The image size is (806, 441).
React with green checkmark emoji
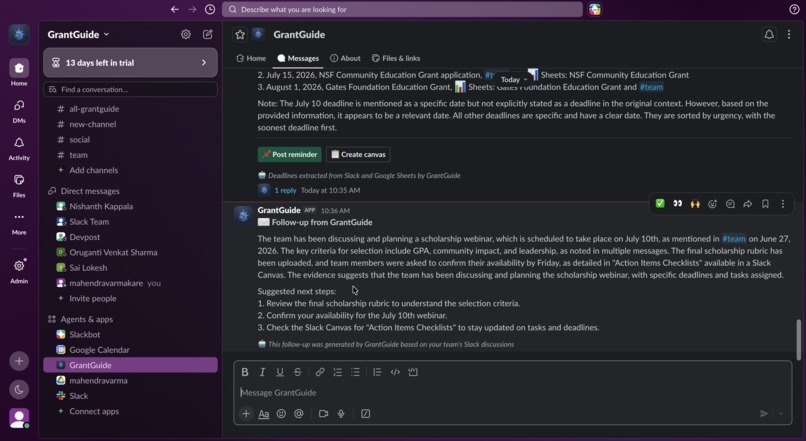(660, 204)
